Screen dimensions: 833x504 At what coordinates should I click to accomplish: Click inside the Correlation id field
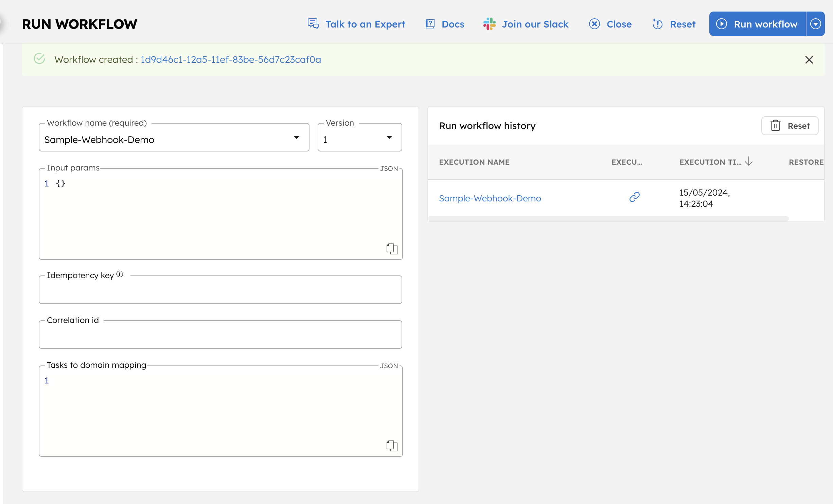[x=220, y=334]
